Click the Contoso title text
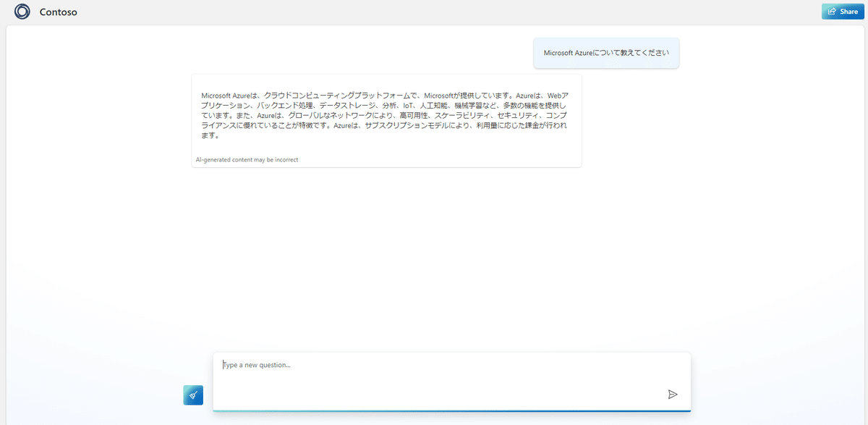The width and height of the screenshot is (868, 425). (59, 12)
